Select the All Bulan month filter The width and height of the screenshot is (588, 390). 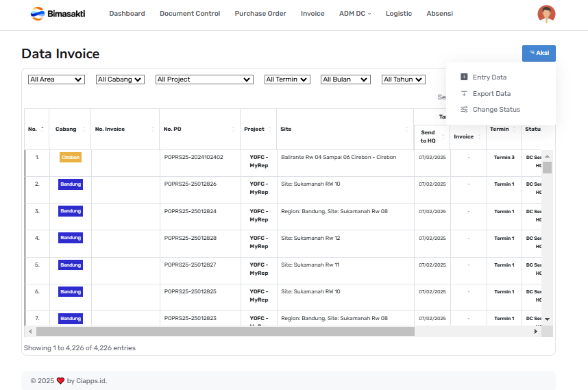(x=345, y=80)
